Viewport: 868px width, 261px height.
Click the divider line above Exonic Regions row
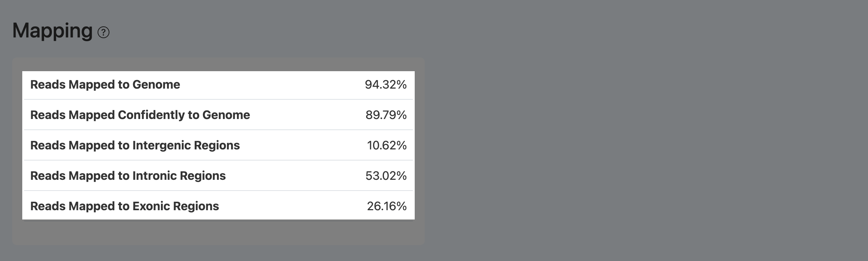pos(218,191)
